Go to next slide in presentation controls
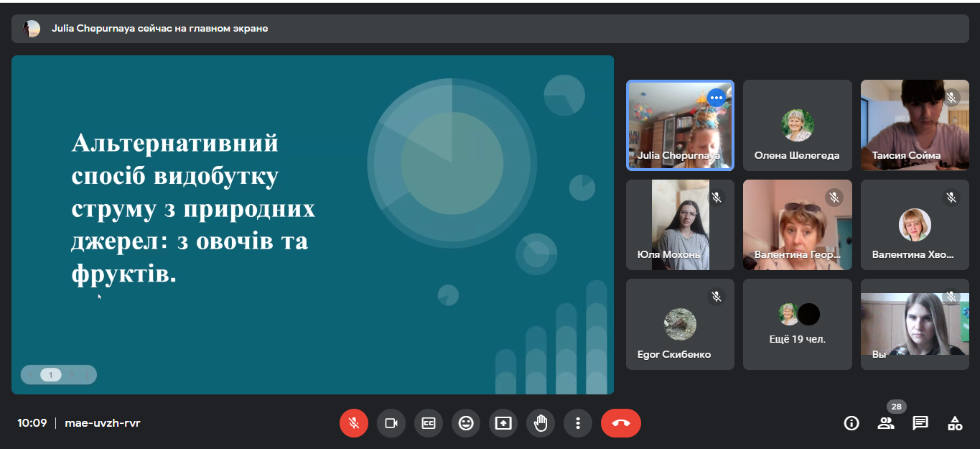 point(71,375)
